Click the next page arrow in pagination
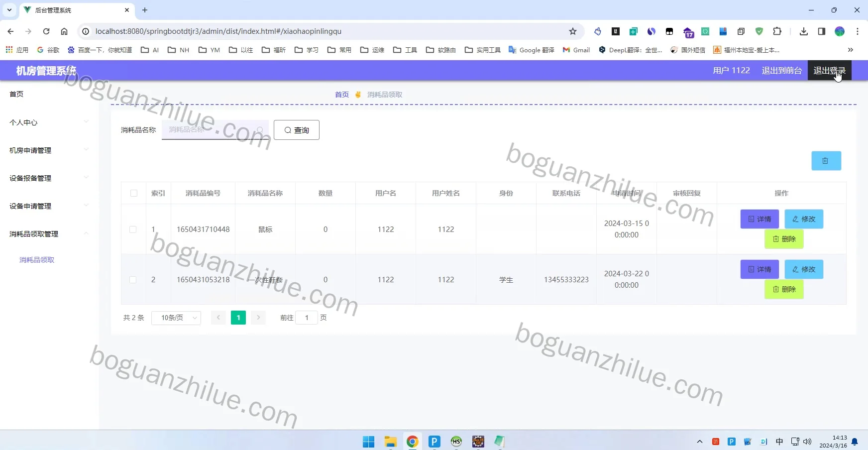 258,318
